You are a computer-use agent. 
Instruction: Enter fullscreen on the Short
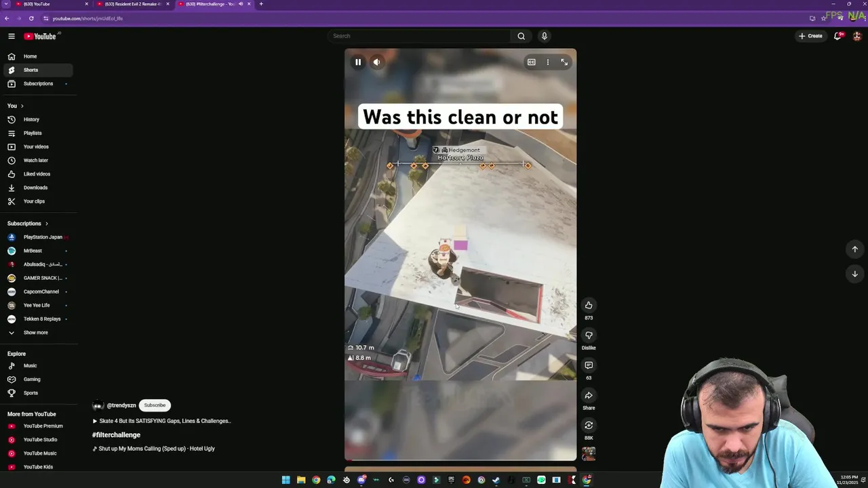tap(564, 62)
